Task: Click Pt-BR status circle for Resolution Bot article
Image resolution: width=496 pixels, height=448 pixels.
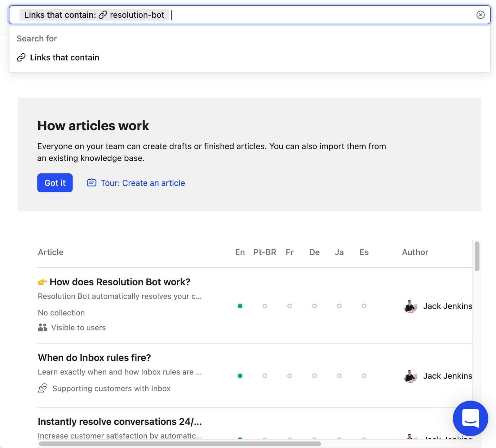Action: (265, 306)
